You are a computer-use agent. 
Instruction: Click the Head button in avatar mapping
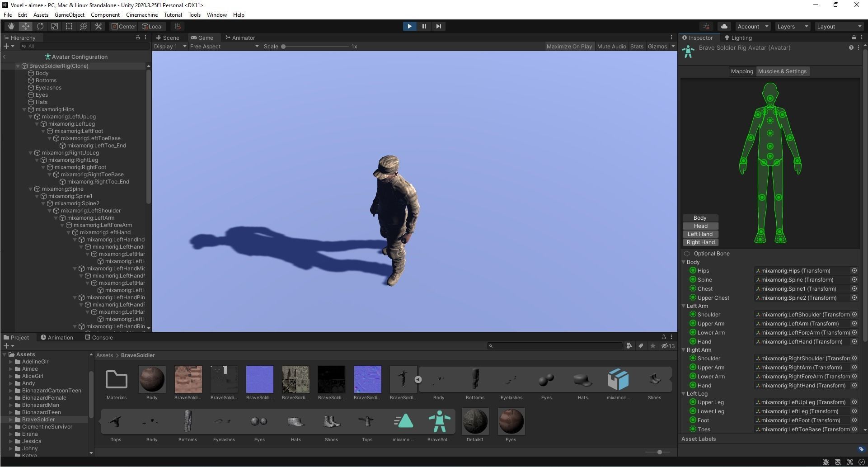click(700, 226)
